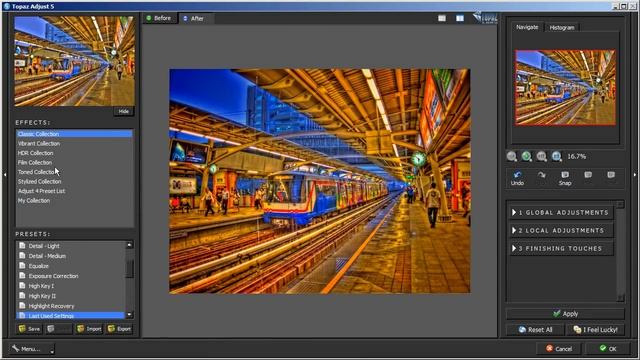Hide the preset preview thumbnail

[124, 111]
